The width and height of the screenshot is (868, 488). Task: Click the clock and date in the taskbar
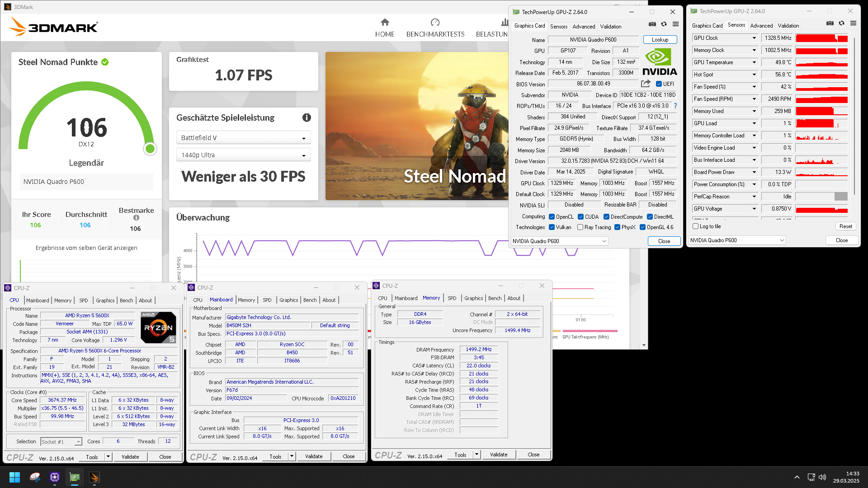[x=846, y=477]
